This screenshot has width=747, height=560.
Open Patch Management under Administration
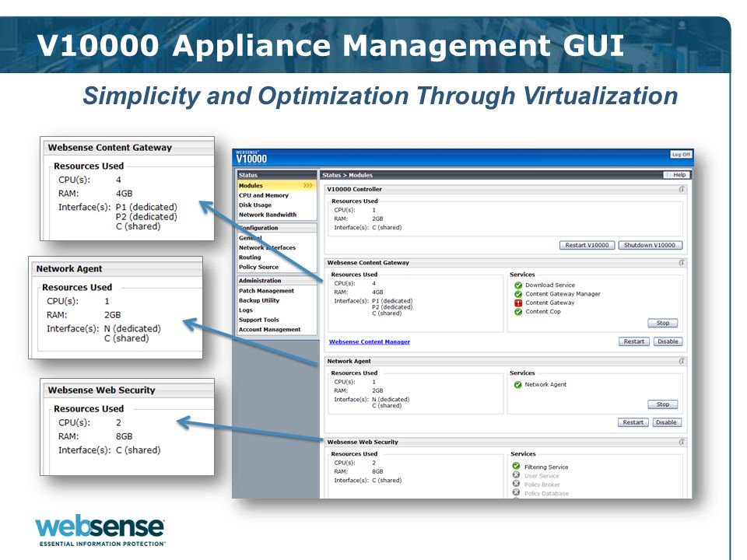point(266,291)
